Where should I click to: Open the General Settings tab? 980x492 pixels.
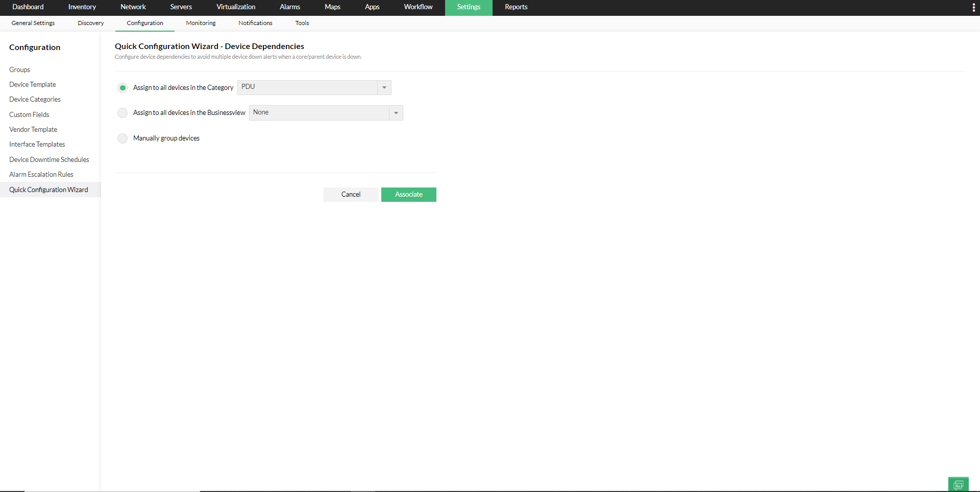click(x=33, y=23)
